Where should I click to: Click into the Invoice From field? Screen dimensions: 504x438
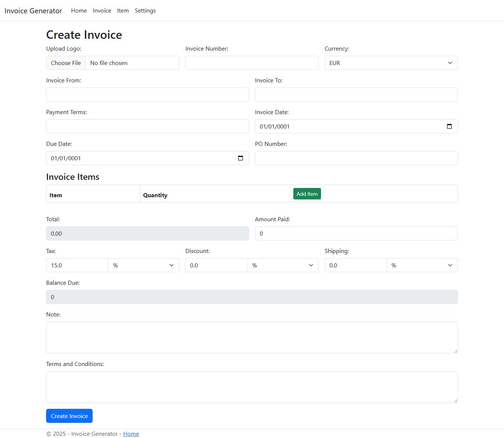click(x=147, y=95)
